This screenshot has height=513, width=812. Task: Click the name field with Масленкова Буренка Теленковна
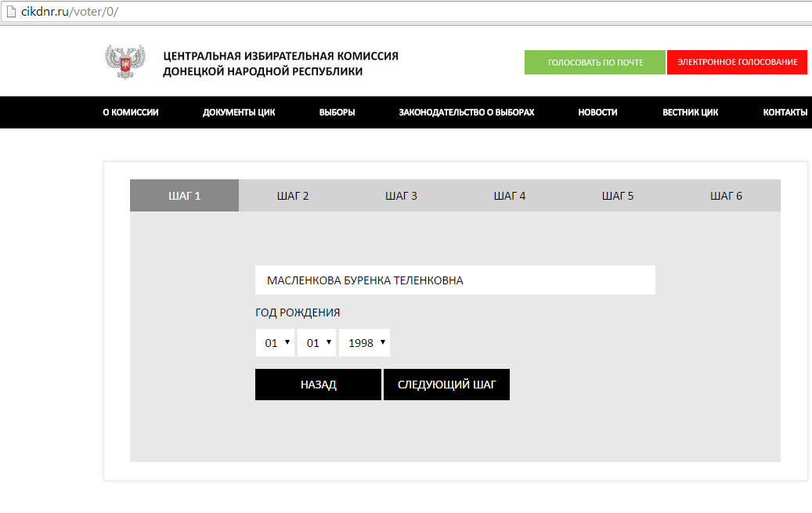coord(455,280)
